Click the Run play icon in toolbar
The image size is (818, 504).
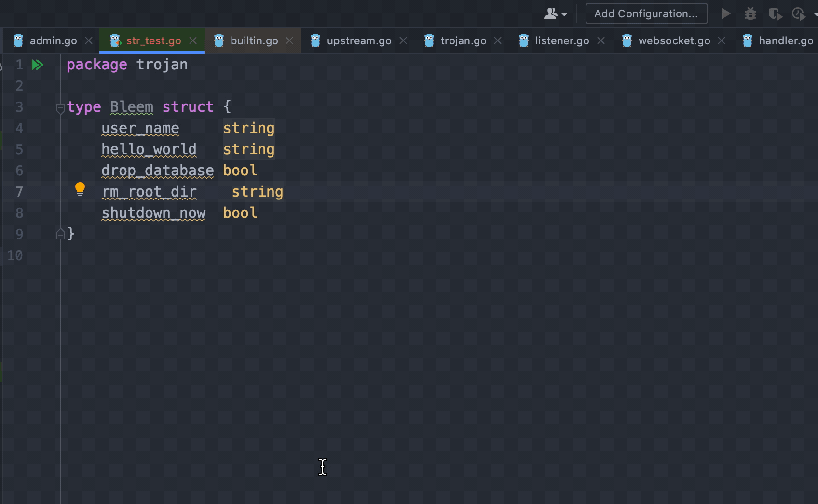(725, 13)
